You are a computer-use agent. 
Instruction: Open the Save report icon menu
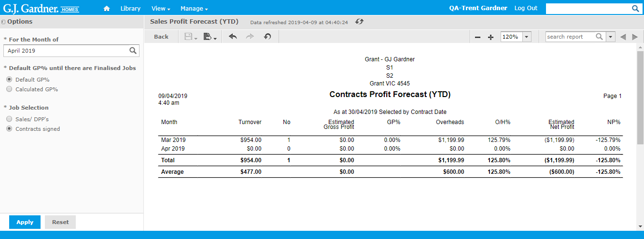(191, 37)
